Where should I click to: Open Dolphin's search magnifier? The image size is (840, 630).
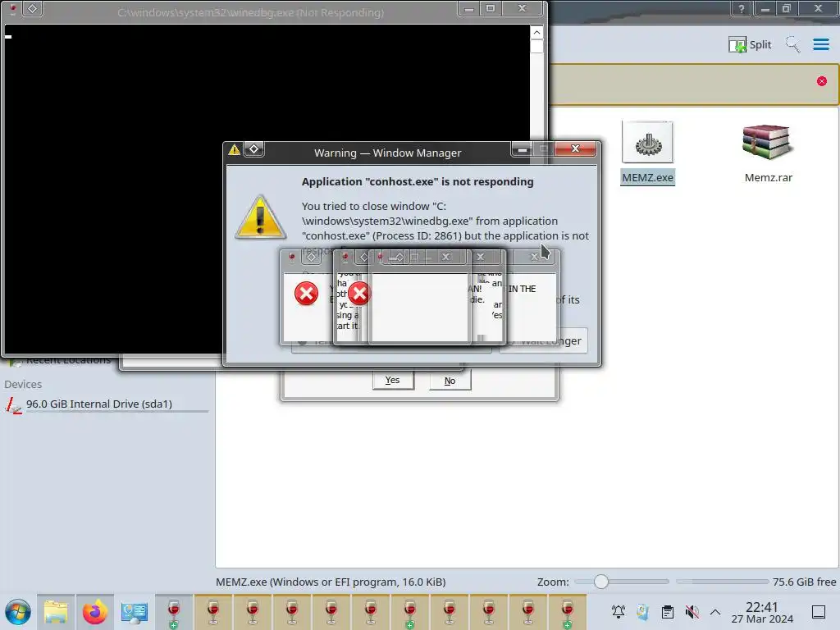[792, 44]
